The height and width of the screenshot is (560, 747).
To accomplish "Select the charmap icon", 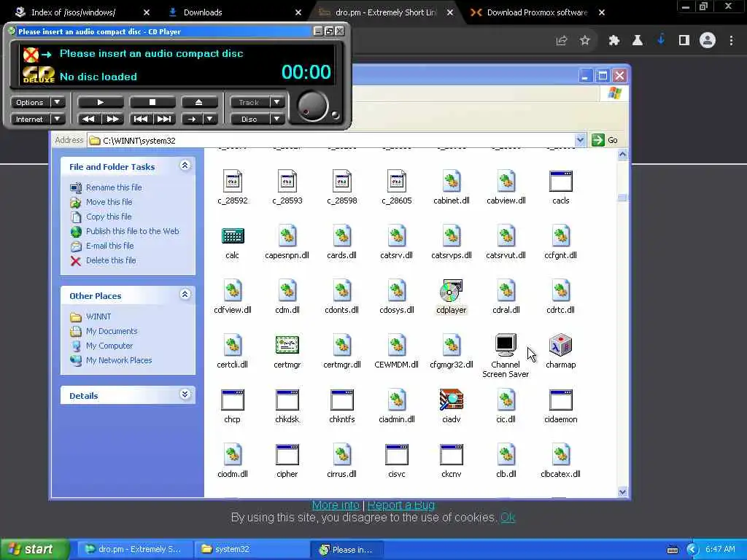I will 560,345.
